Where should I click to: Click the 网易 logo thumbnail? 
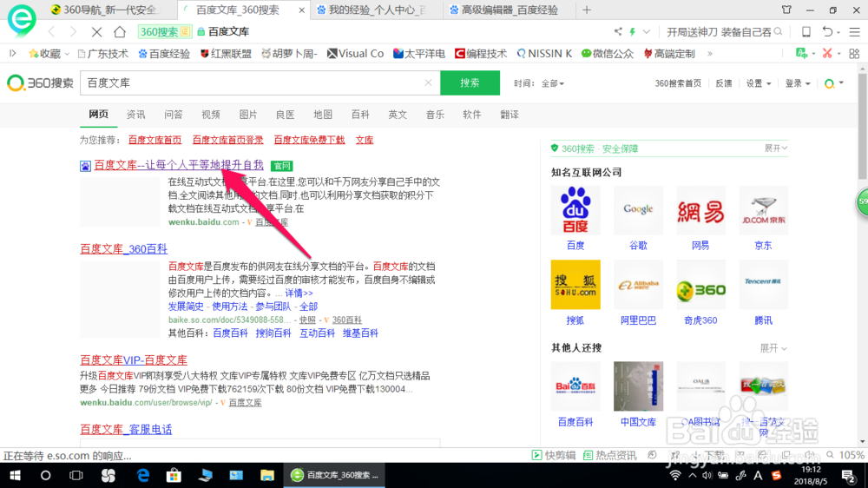tap(700, 210)
